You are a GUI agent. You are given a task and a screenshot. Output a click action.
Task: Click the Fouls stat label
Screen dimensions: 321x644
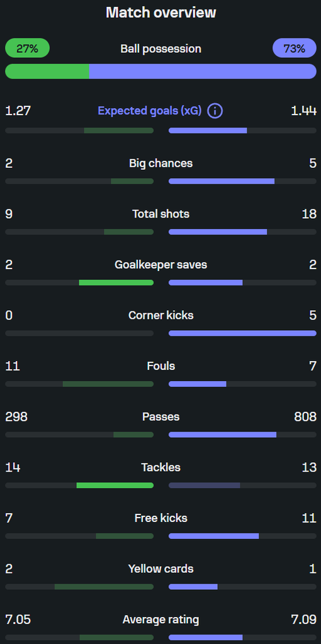pos(160,365)
